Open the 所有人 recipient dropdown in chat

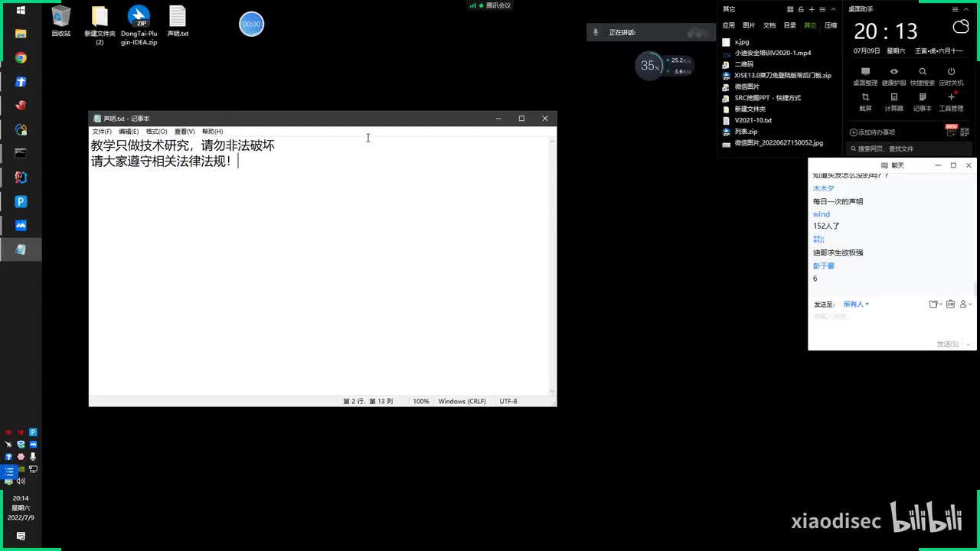[x=856, y=305]
